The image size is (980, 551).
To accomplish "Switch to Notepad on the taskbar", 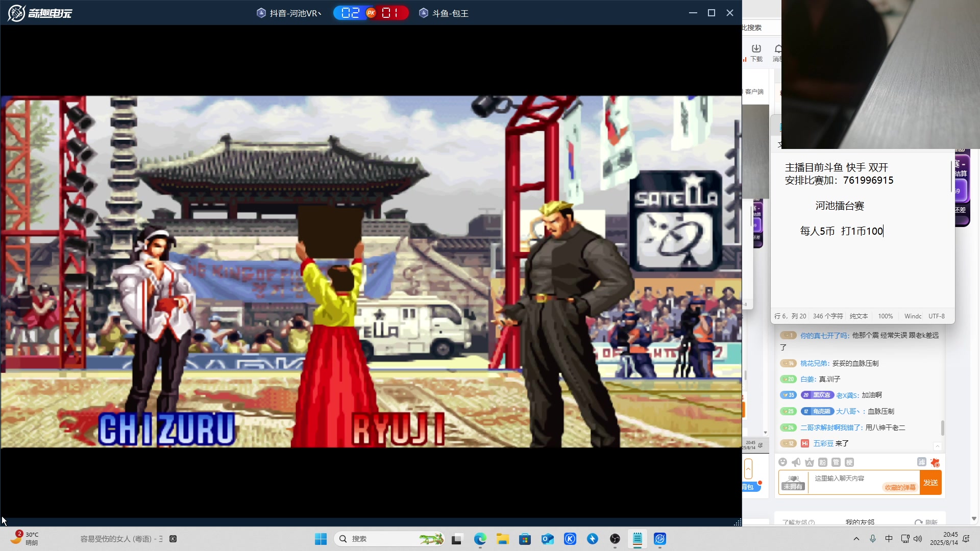I will coord(638,539).
